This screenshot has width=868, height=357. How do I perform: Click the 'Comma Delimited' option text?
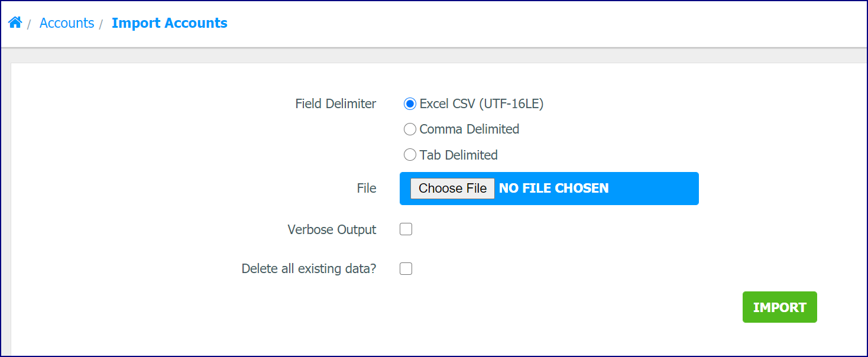[x=469, y=129]
